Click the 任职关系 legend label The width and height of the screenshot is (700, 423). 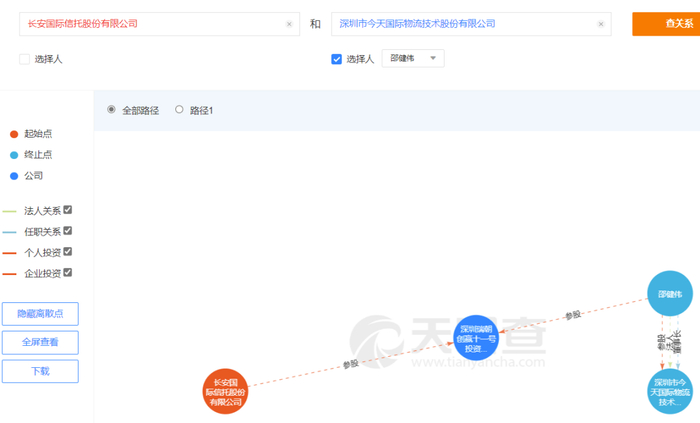pyautogui.click(x=42, y=232)
